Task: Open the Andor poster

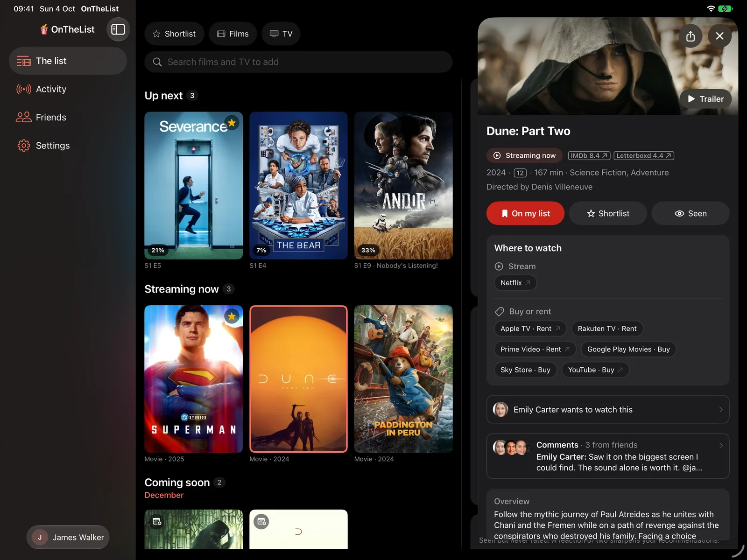Action: tap(403, 185)
